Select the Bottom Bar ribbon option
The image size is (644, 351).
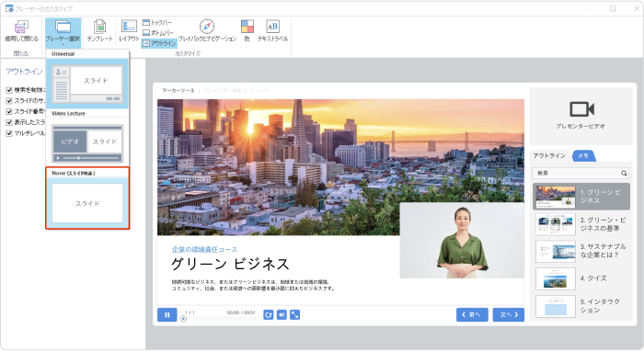click(x=158, y=33)
